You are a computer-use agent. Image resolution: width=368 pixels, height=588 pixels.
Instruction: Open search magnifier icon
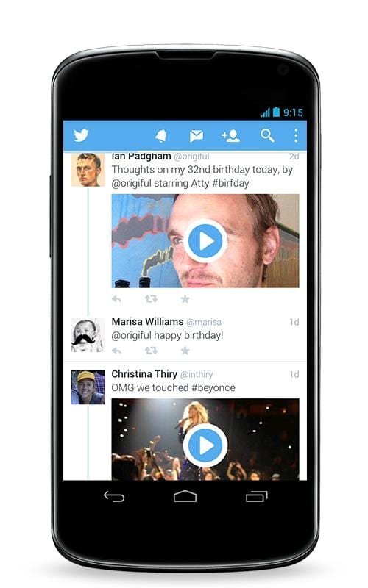[267, 136]
